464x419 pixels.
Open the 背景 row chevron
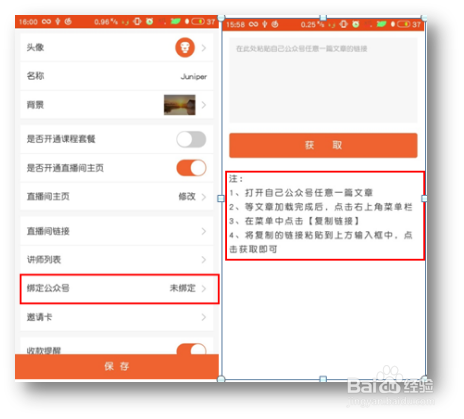pos(204,105)
